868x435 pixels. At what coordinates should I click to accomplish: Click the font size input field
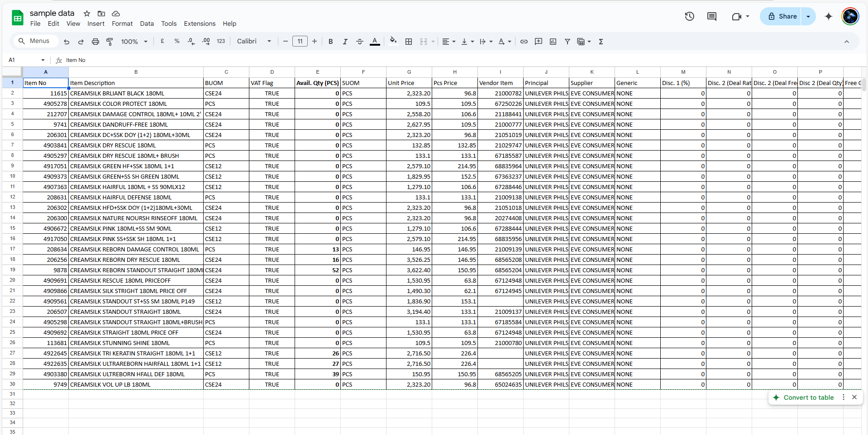[300, 41]
